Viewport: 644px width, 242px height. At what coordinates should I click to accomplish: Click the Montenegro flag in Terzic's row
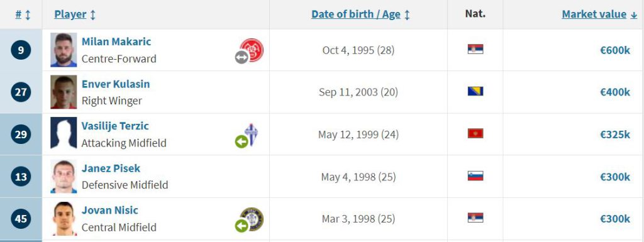(475, 133)
